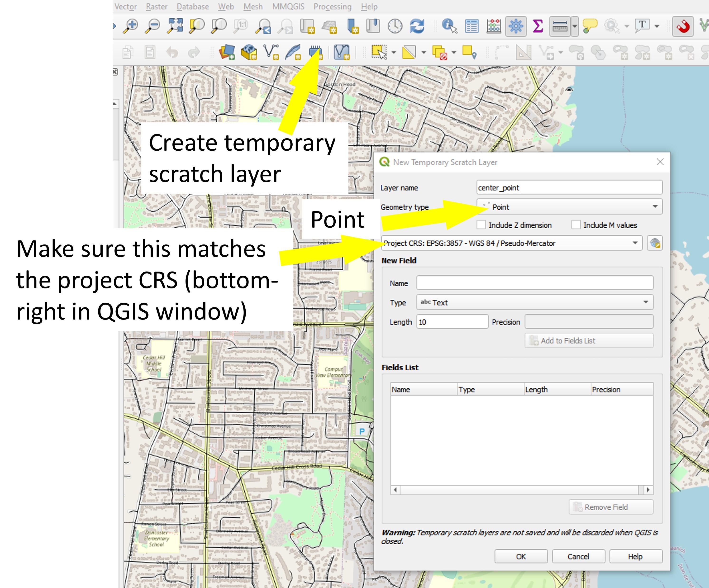Open the Vector menu

click(125, 7)
